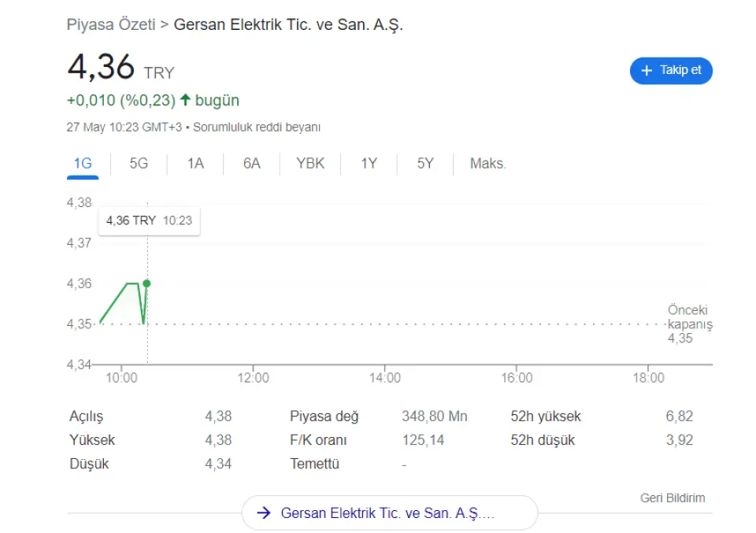The image size is (756, 533).
Task: Select the YBK year-to-date tab
Action: click(x=310, y=164)
